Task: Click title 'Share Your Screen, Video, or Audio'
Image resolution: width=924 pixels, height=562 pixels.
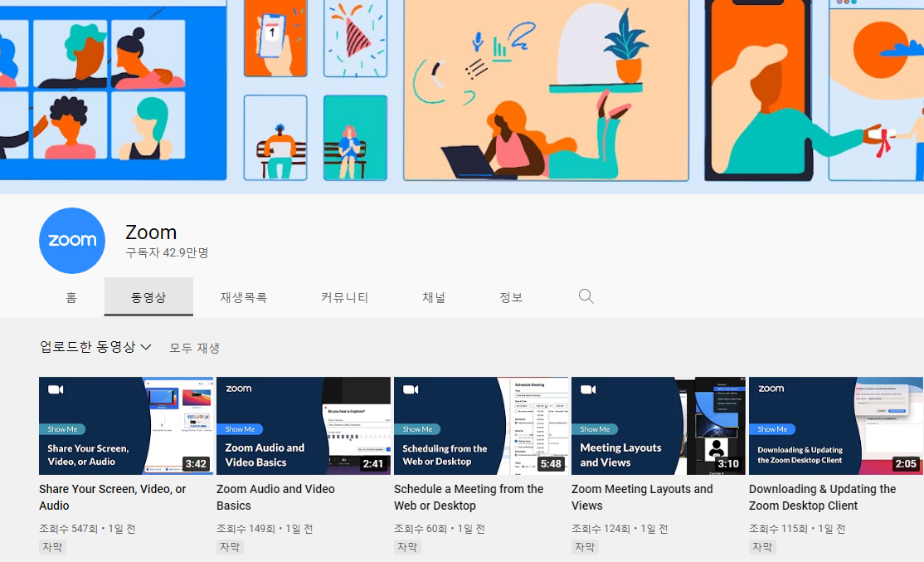Action: [x=113, y=497]
